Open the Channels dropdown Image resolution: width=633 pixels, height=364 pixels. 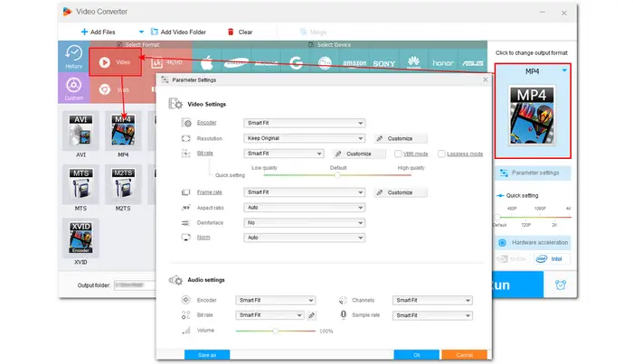432,300
